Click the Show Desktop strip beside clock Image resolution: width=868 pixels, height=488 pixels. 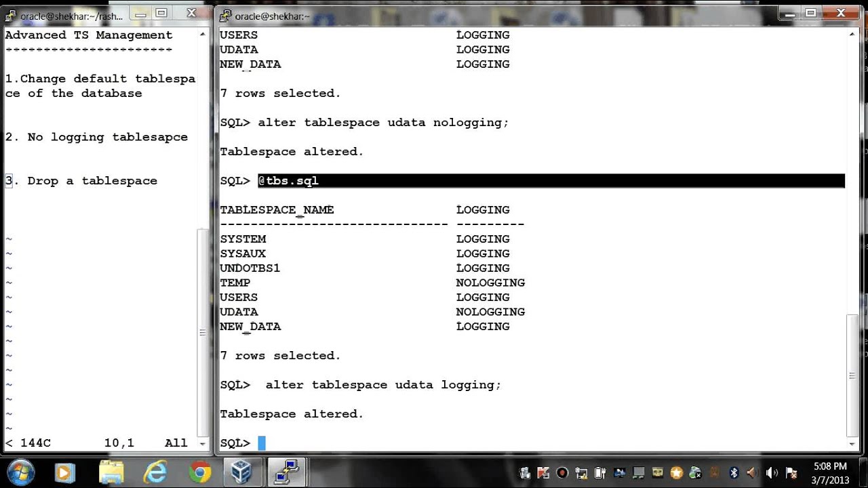coord(863,472)
